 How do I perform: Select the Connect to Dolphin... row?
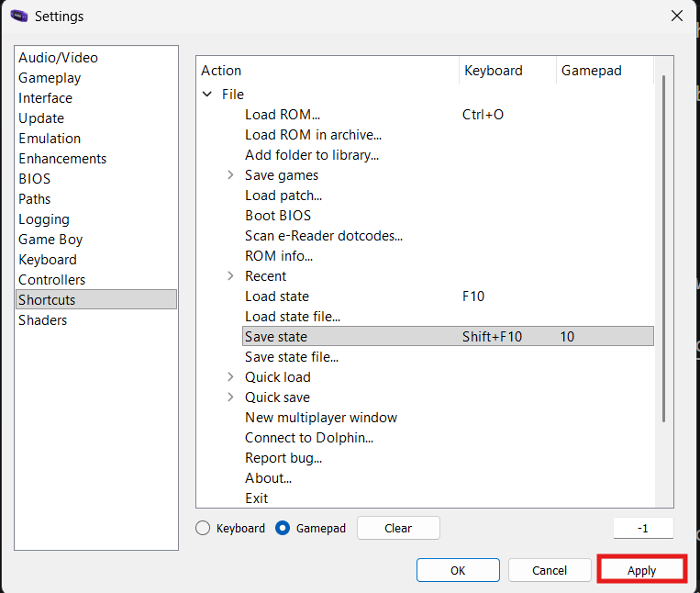tap(448, 438)
